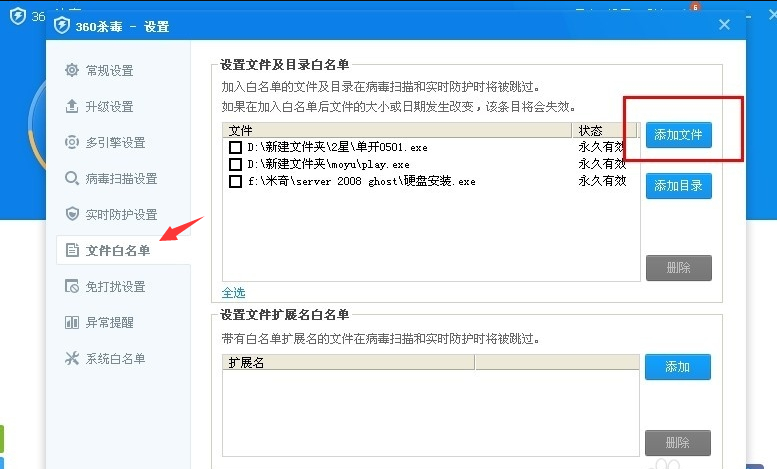Viewport: 777px width, 469px height.
Task: Click the panel icon beside 异常提醒
Action: coord(72,322)
